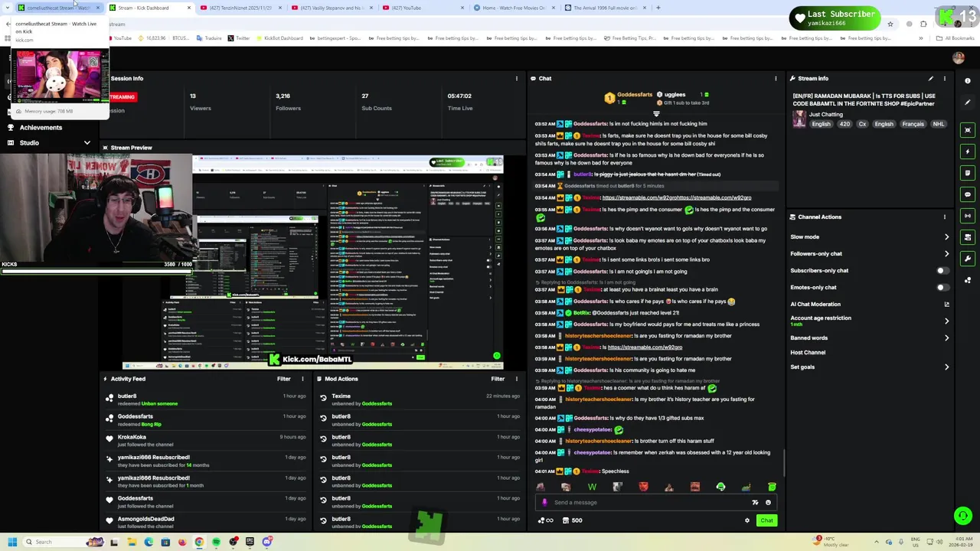This screenshot has width=980, height=551.
Task: Expand Set goals settings
Action: (x=946, y=367)
